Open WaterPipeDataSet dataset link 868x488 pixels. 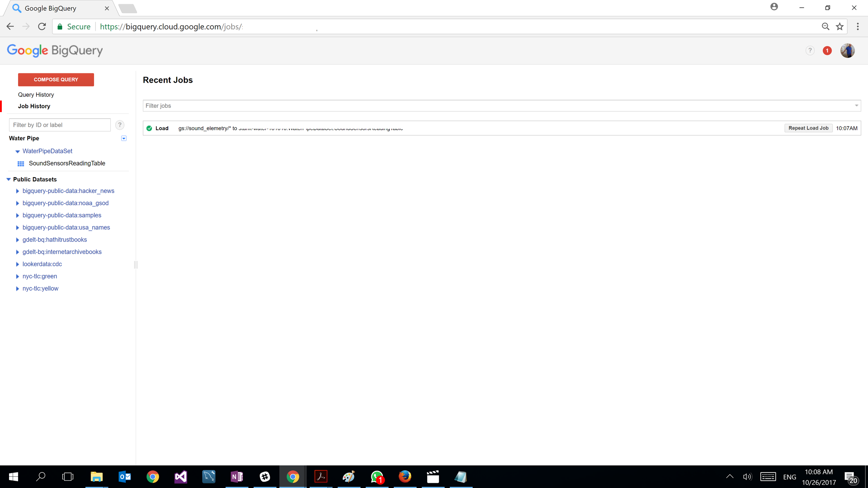[47, 151]
